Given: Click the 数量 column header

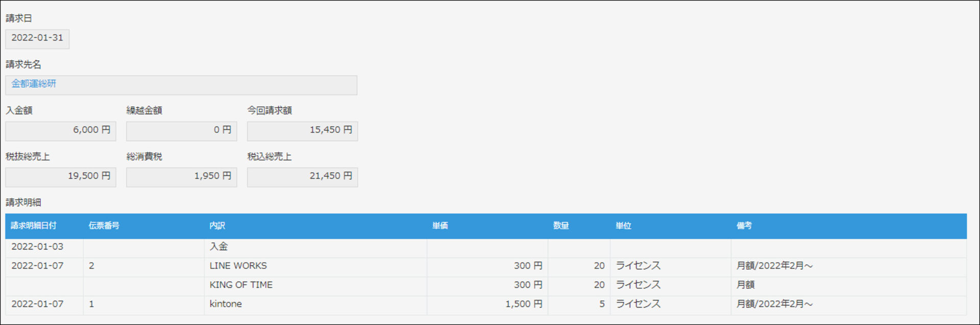Looking at the screenshot, I should click(x=561, y=226).
